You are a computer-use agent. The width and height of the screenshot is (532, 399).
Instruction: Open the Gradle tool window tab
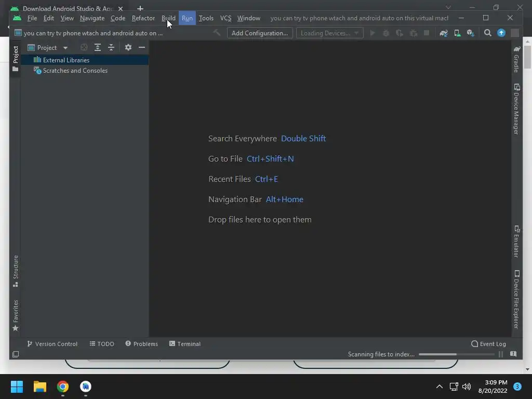coord(516,59)
